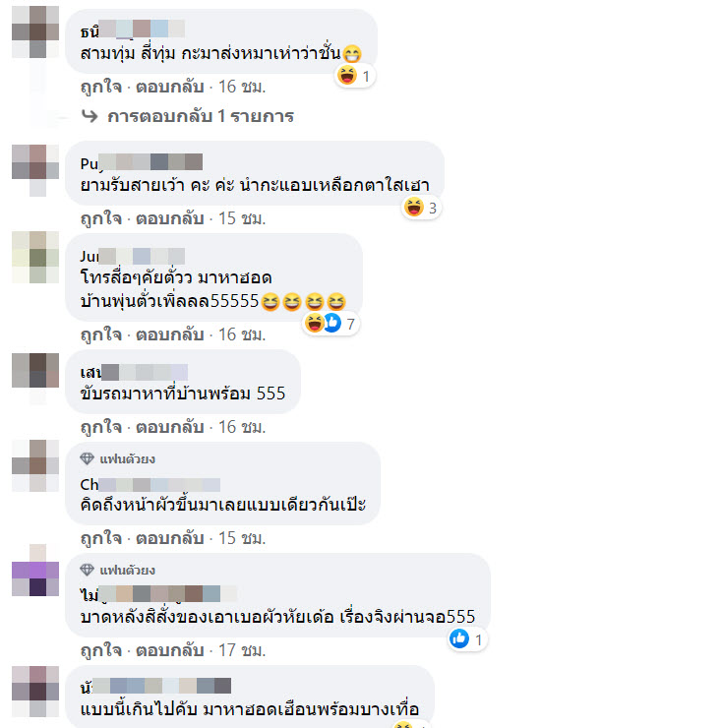Click the top fan diamond badge above Ch's name

click(x=87, y=458)
